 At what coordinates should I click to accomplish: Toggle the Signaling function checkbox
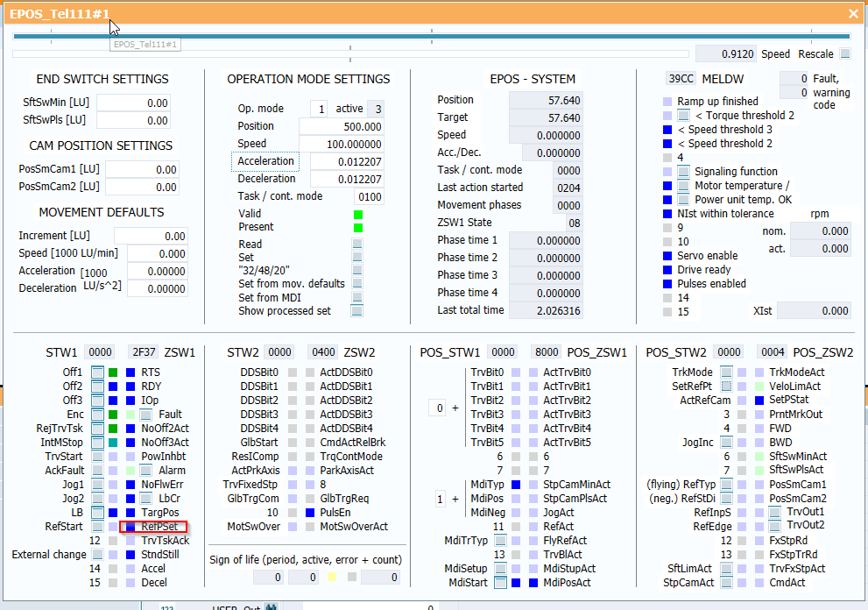coord(684,171)
